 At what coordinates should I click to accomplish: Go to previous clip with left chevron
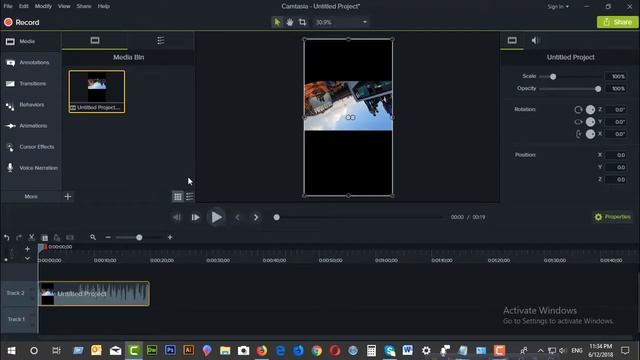pos(238,218)
